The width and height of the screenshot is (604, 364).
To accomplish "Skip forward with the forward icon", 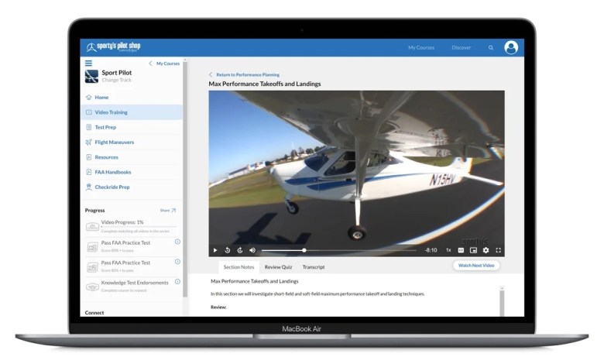I will [x=239, y=250].
